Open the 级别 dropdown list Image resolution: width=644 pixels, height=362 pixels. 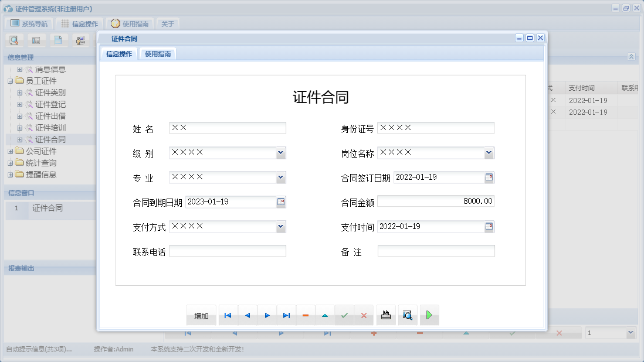coord(280,152)
